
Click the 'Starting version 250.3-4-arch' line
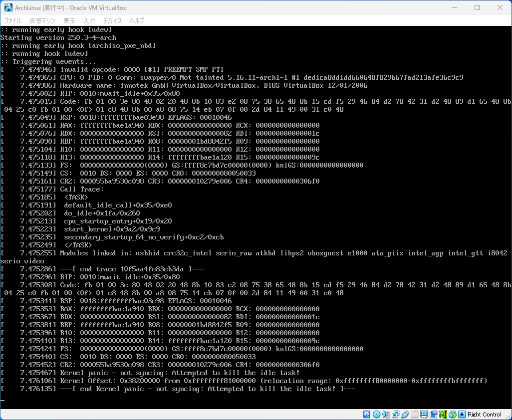pyautogui.click(x=58, y=37)
